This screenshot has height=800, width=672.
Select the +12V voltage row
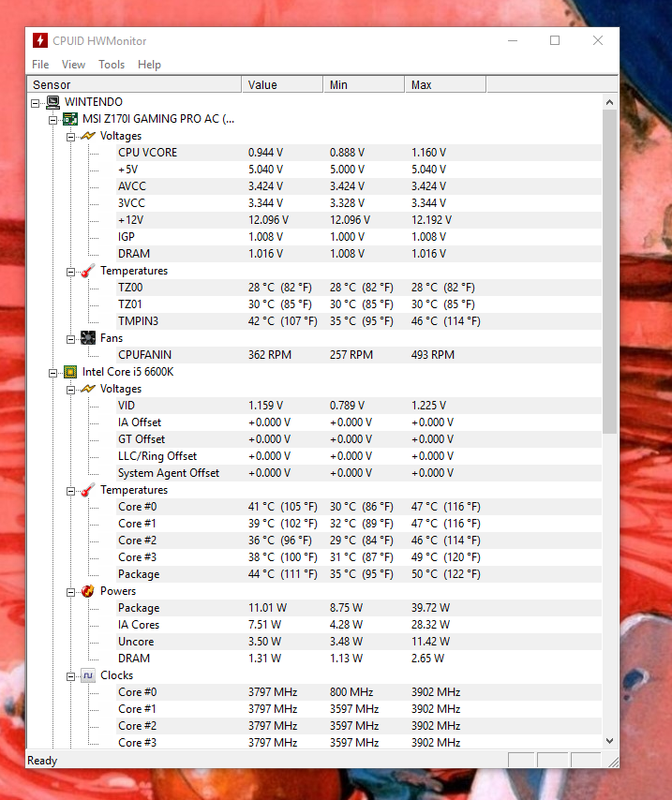(359, 220)
